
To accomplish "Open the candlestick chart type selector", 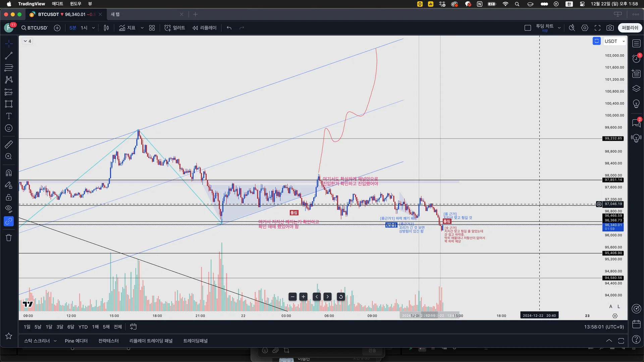I will [106, 28].
